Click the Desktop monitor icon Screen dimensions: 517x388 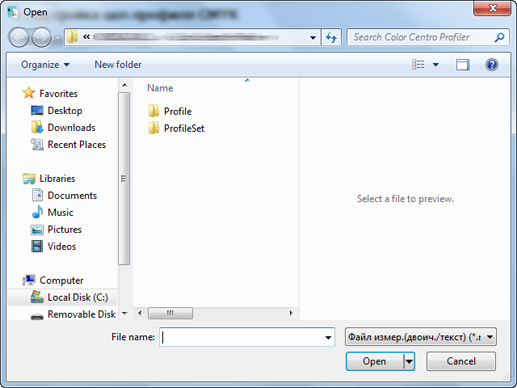[37, 110]
